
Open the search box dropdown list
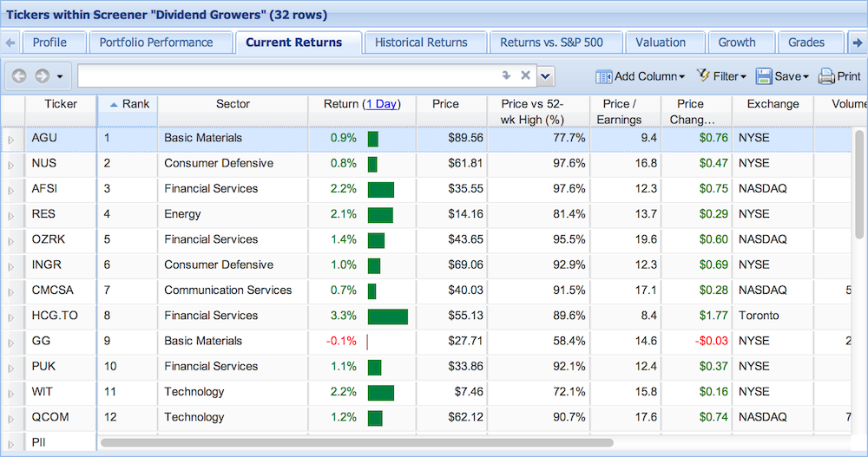point(545,76)
